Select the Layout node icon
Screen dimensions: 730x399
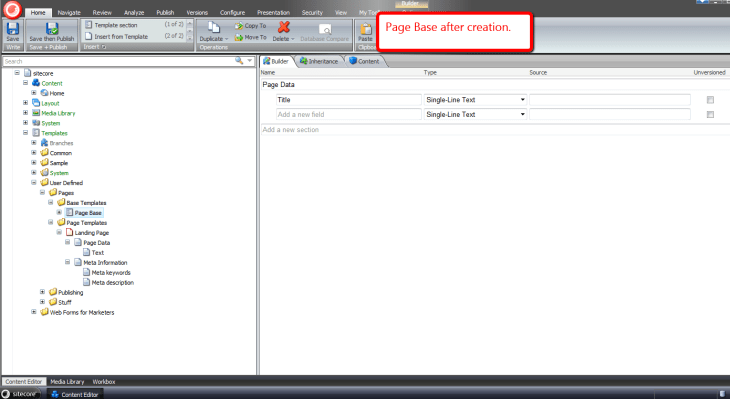click(36, 103)
